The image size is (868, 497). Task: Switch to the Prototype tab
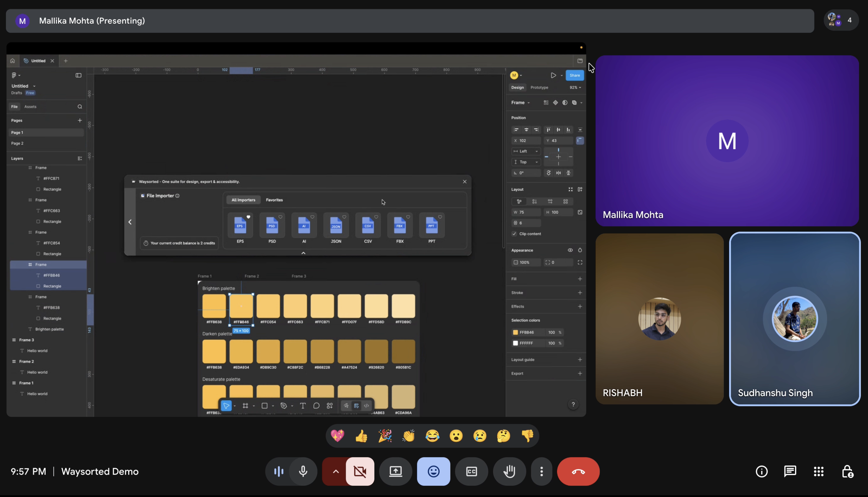(x=539, y=87)
